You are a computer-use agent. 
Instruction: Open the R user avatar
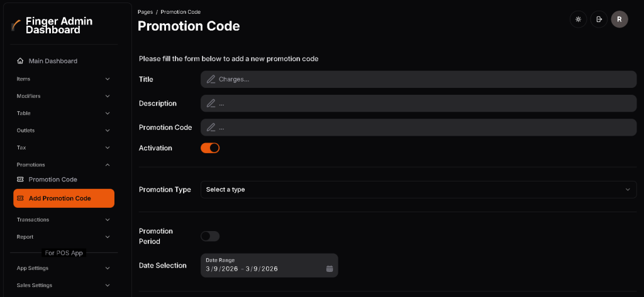click(x=619, y=19)
